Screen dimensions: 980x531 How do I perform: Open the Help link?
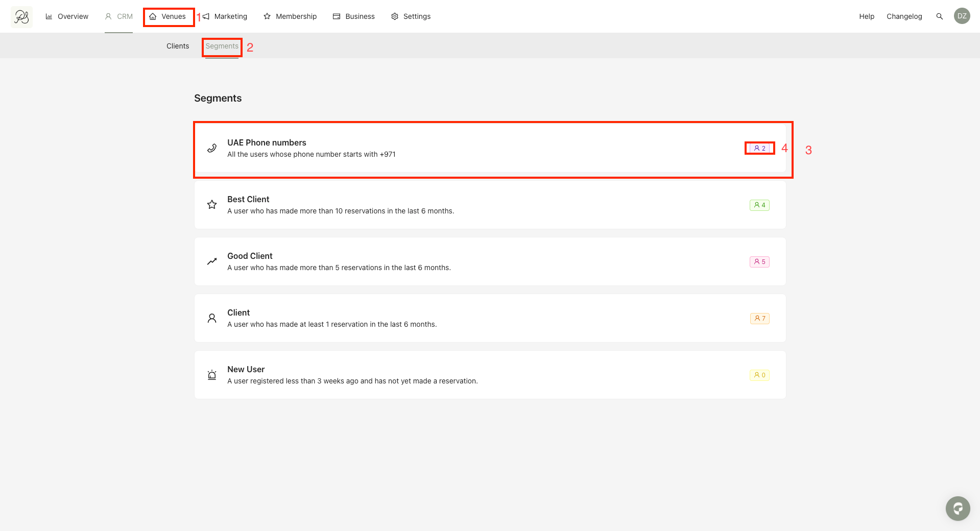pyautogui.click(x=867, y=16)
